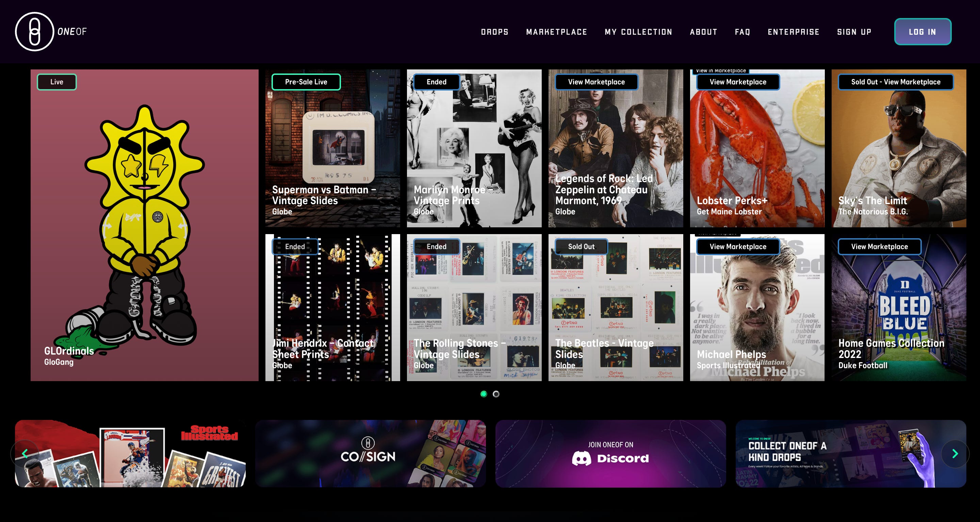Visit the Enterprise section
Screen dimensions: 980x522
793,32
